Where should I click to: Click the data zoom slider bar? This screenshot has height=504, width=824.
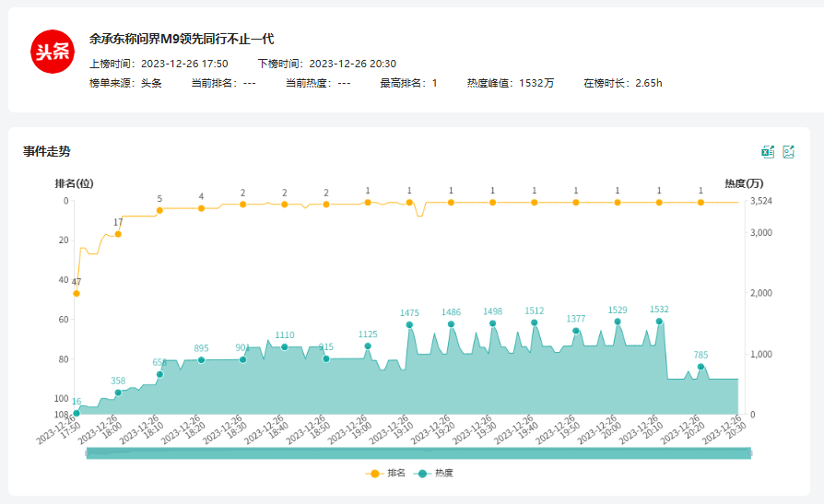click(418, 453)
